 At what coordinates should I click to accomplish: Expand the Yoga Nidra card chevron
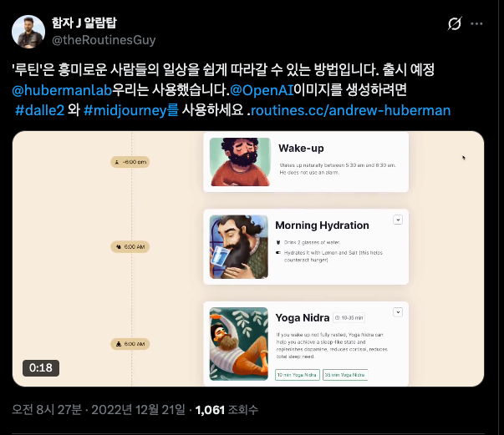(x=398, y=311)
